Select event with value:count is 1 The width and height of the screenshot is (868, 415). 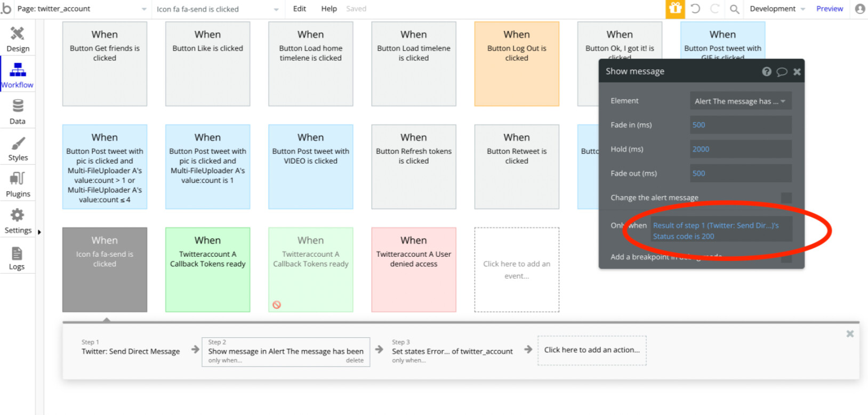[207, 167]
